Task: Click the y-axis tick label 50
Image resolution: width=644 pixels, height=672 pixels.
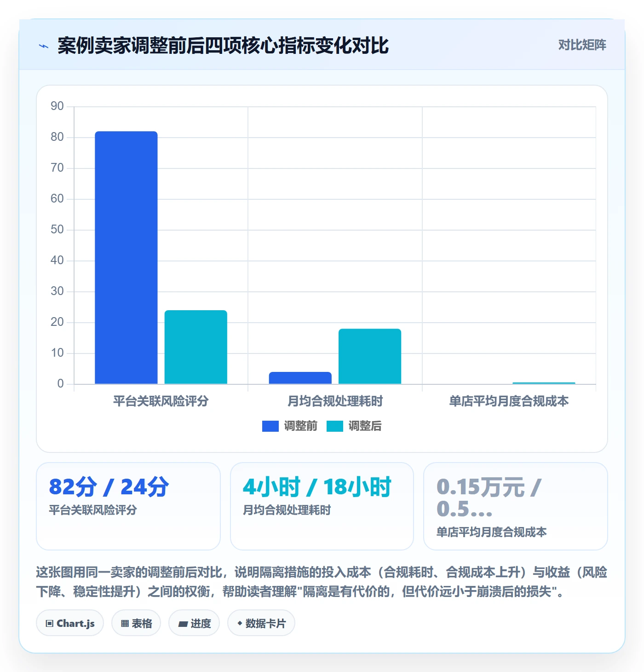Action: pos(57,230)
